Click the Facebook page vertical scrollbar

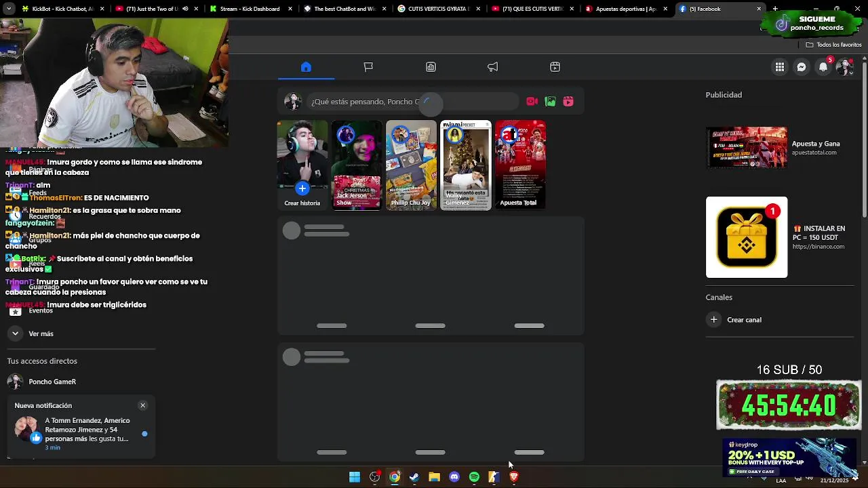pos(864,138)
